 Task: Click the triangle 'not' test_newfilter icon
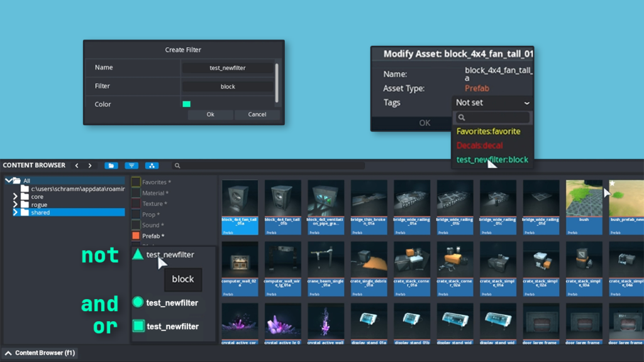(138, 255)
